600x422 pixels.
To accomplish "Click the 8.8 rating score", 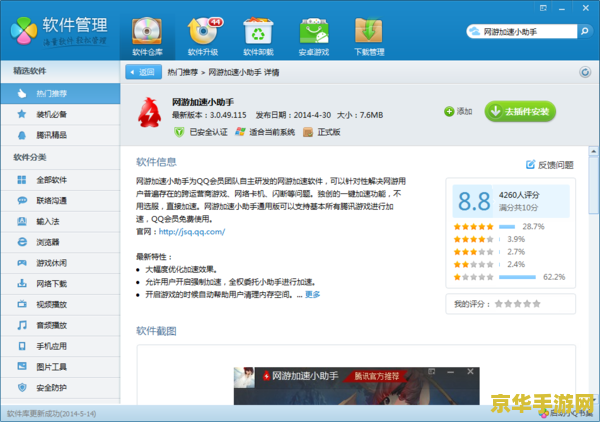I will click(474, 201).
